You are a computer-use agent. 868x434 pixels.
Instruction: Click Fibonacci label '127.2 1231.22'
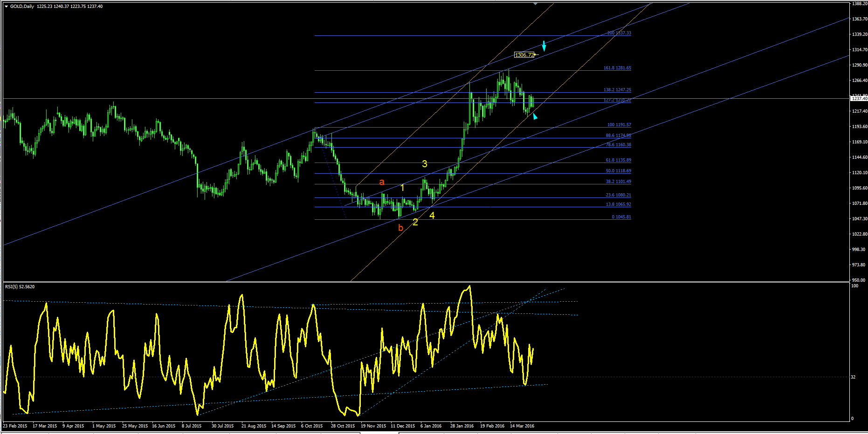[617, 100]
